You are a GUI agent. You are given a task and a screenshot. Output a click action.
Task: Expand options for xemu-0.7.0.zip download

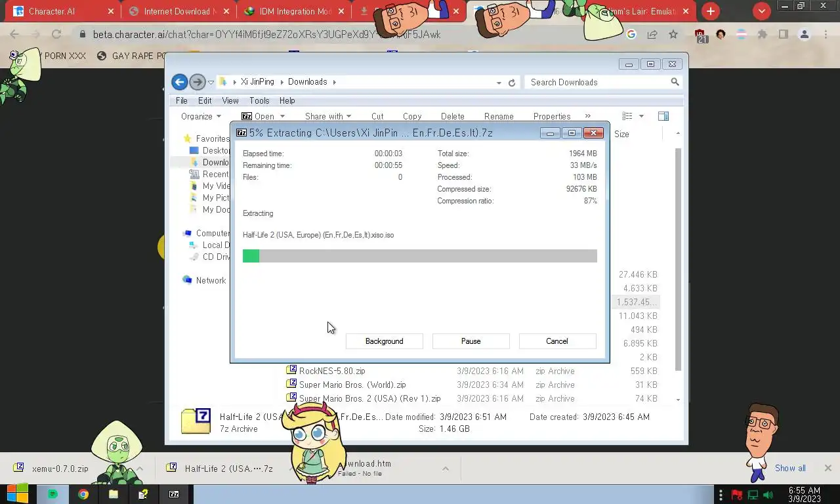pos(140,469)
